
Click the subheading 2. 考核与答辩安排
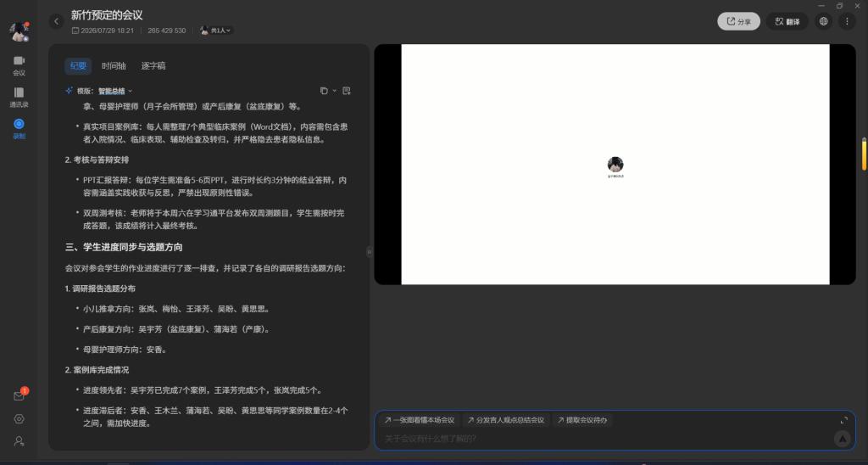pyautogui.click(x=97, y=160)
